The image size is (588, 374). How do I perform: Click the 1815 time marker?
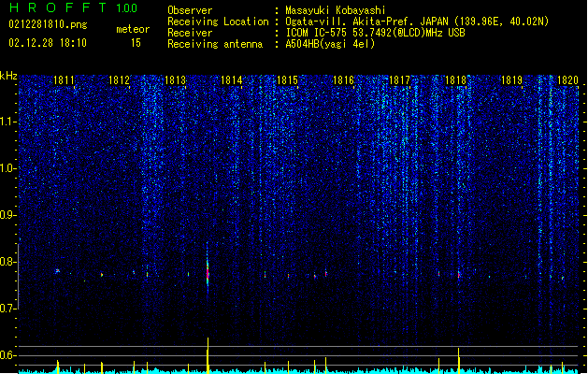tap(287, 80)
